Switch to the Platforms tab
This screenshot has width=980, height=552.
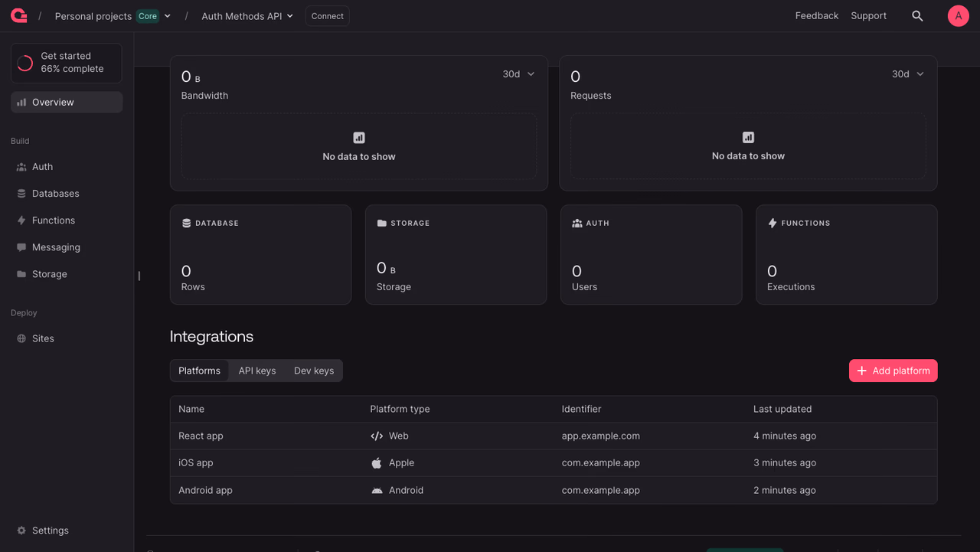tap(199, 371)
